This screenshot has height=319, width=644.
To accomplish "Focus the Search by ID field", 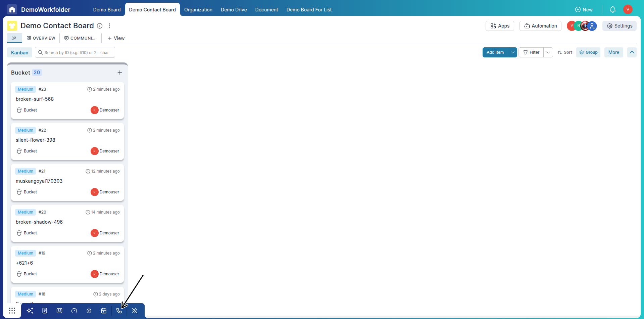I will coord(75,52).
